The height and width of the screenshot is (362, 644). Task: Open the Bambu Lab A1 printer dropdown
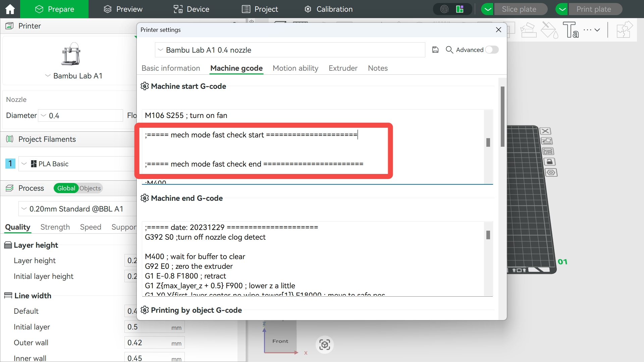(x=74, y=76)
